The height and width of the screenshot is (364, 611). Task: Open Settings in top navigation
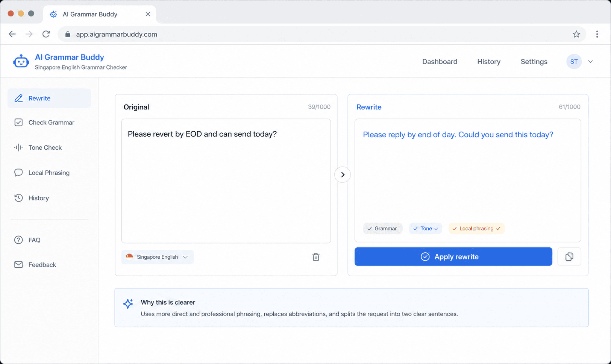(x=534, y=62)
